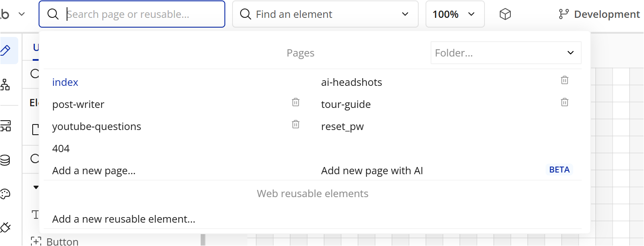
Task: Open the Development branch selector
Action: [x=599, y=14]
